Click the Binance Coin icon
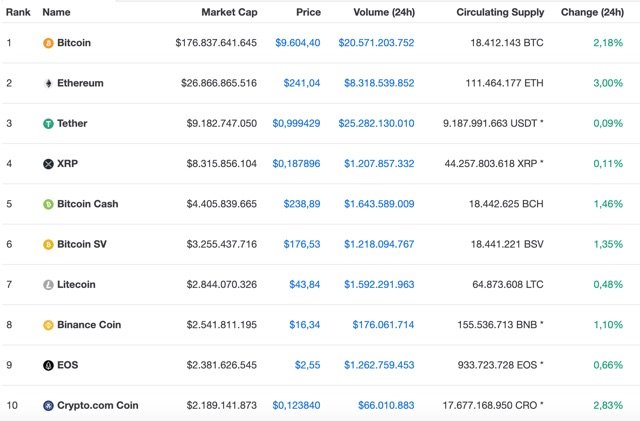640x421 pixels. click(48, 325)
